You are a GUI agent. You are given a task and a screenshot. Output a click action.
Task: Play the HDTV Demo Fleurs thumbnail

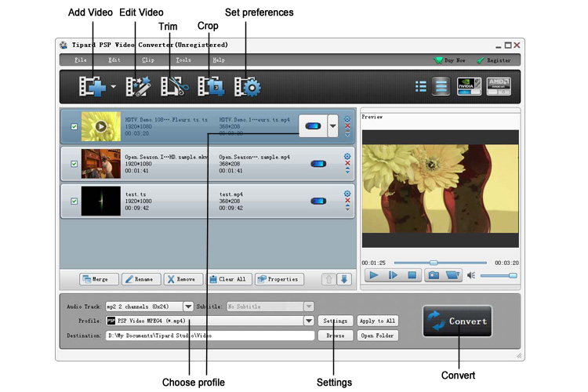tap(101, 126)
